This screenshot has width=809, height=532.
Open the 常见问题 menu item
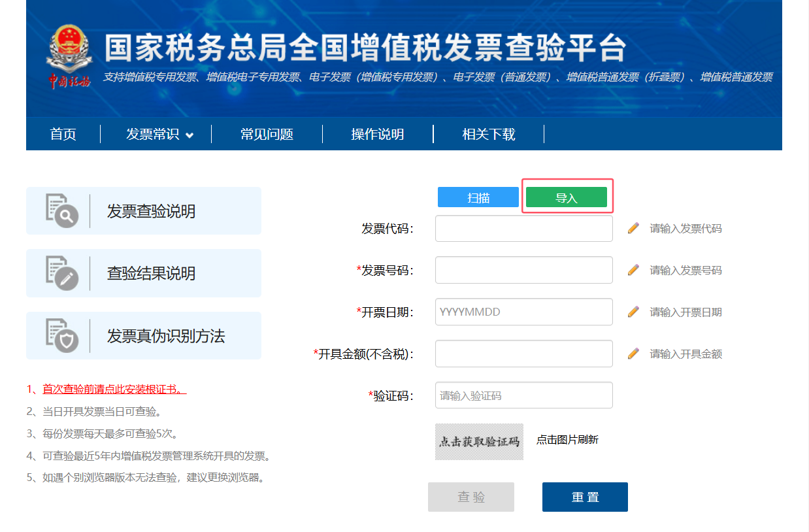point(267,134)
